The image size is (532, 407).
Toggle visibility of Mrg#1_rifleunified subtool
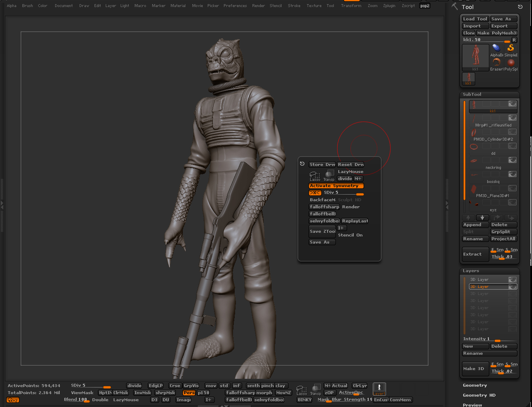click(513, 118)
